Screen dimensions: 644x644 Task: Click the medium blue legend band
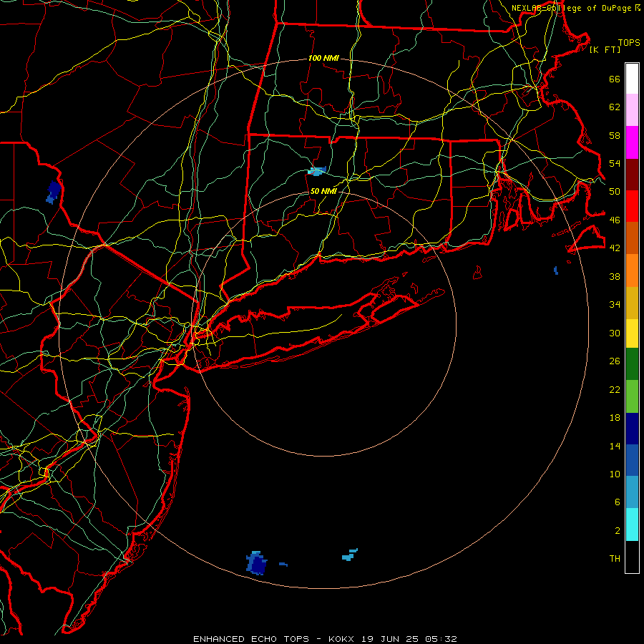(632, 460)
